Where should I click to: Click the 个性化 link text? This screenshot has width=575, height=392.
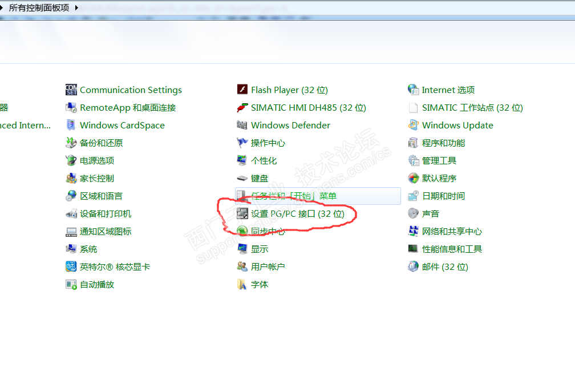coord(264,160)
